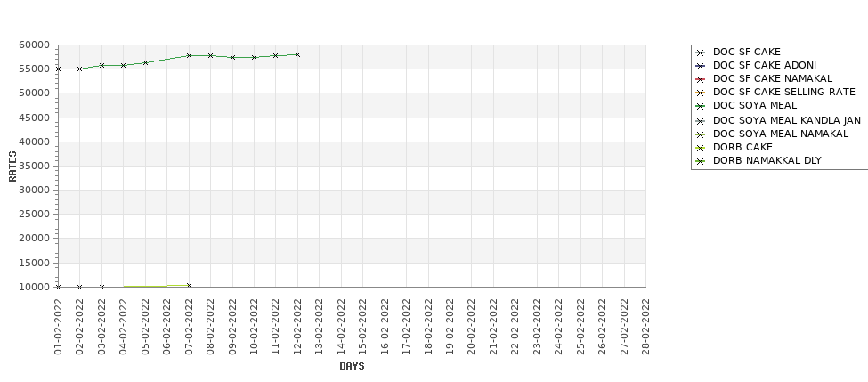Select the DOC SF CAKE ADONI legend label
Screen dimensions: 868x382
coord(765,65)
